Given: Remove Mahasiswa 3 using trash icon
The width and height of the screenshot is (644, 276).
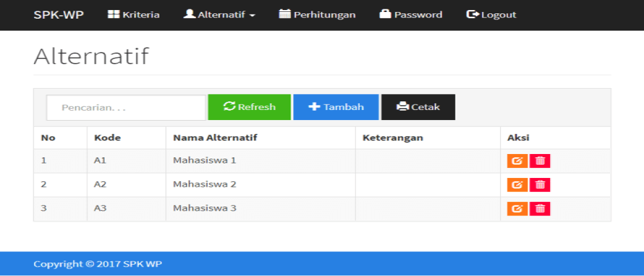Looking at the screenshot, I should 540,209.
